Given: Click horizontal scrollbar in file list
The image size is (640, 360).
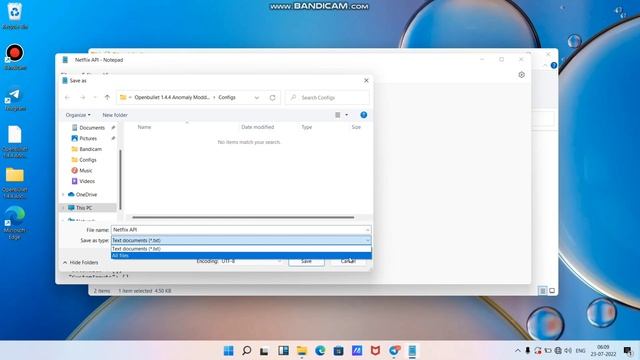Looking at the screenshot, I should 243,217.
